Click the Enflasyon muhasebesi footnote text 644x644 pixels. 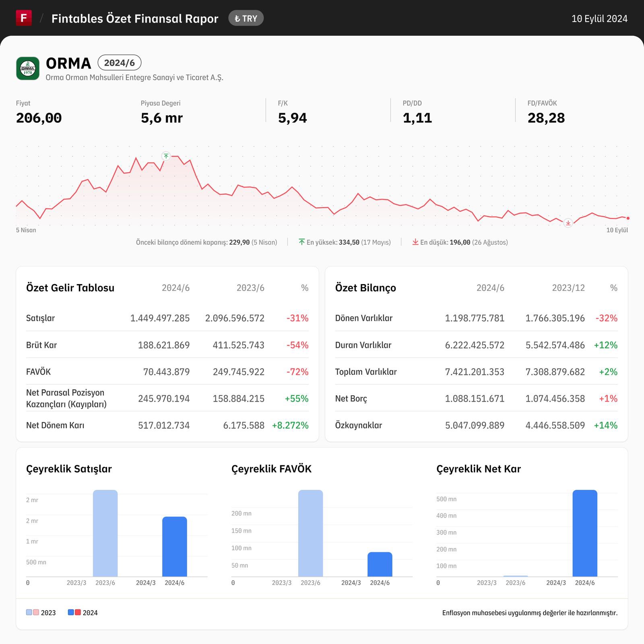point(530,613)
